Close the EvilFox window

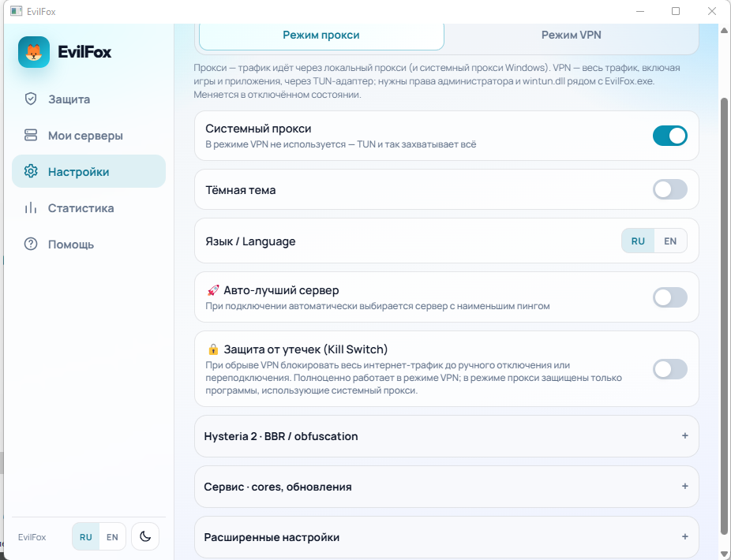click(711, 11)
